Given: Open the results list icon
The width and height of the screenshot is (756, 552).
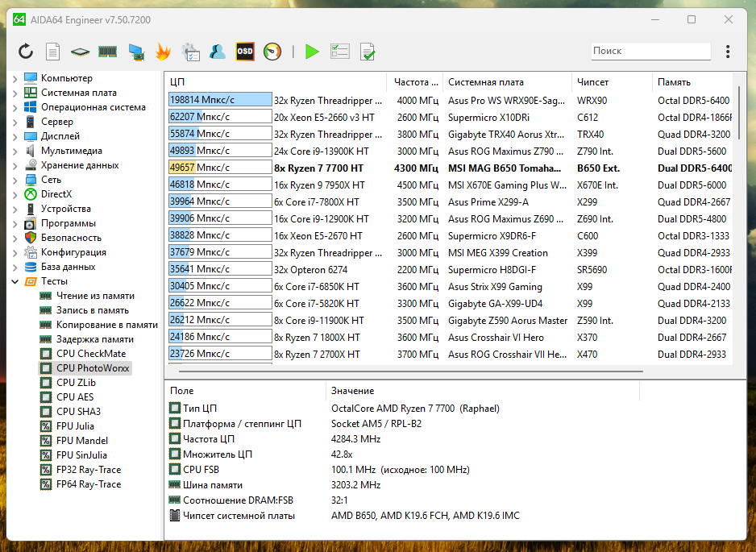Looking at the screenshot, I should click(x=340, y=51).
